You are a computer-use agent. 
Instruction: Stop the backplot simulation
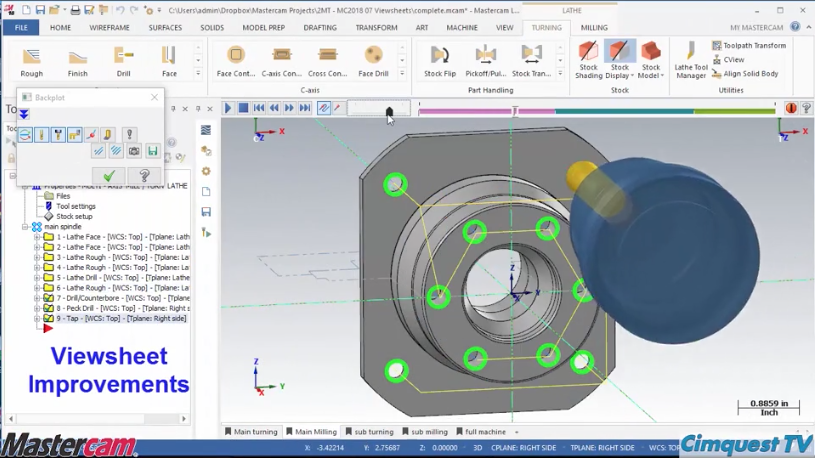click(x=243, y=108)
